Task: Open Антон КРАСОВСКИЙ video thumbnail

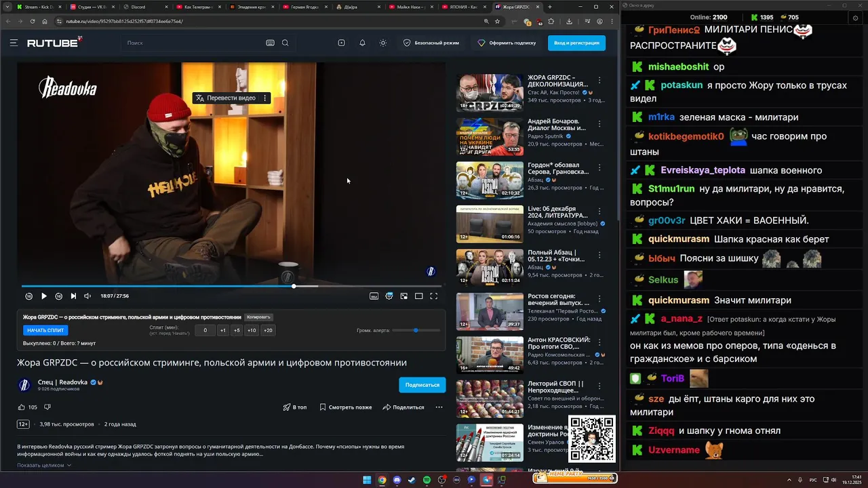Action: (x=490, y=354)
